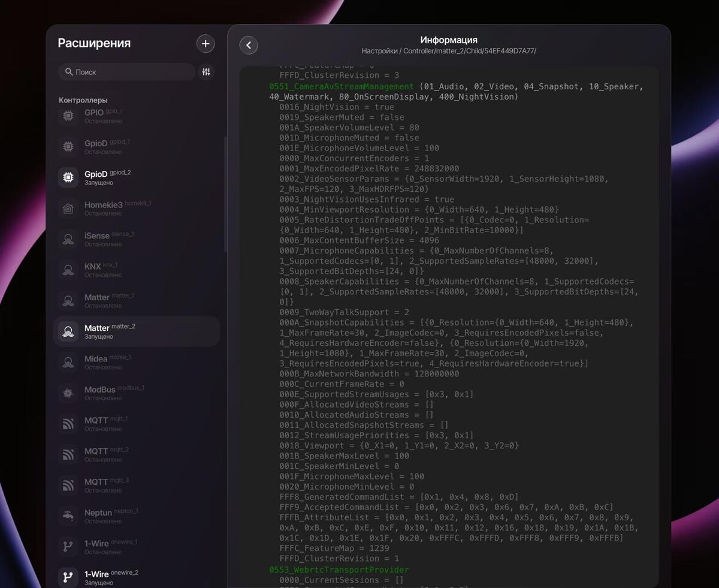Click the 001A_SpeakerVolumeLevel = 80 line
The image size is (719, 588).
point(349,128)
